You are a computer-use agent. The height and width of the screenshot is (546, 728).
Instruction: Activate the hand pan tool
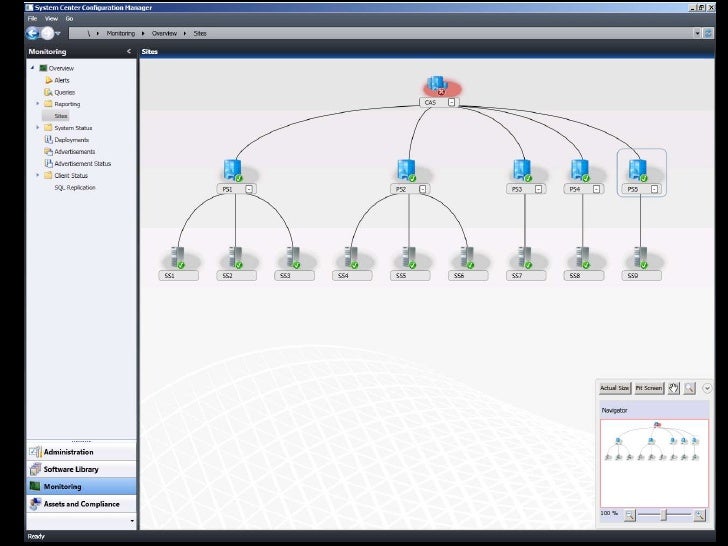click(673, 388)
